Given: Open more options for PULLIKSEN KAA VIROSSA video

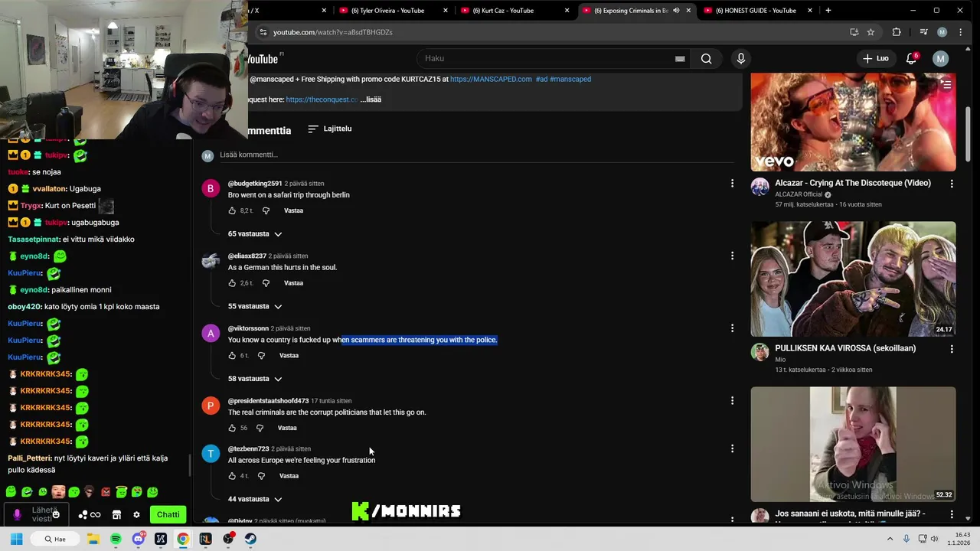Looking at the screenshot, I should (x=952, y=349).
